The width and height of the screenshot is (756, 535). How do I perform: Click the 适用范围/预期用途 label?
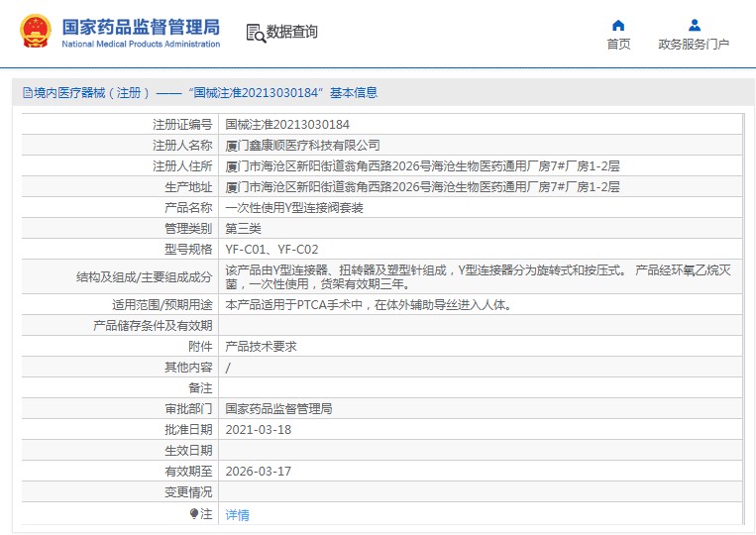(162, 304)
